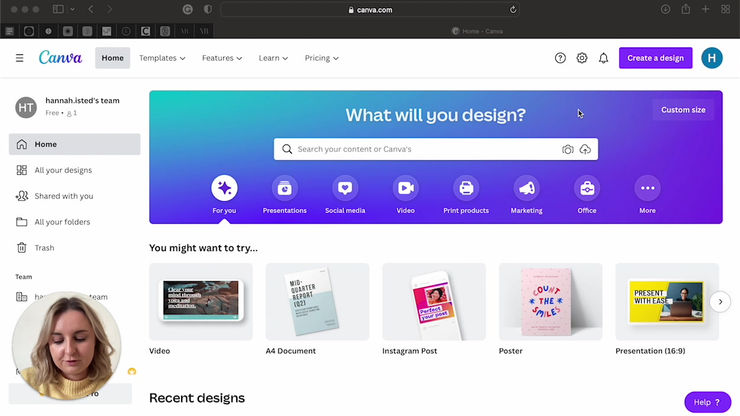Show Safari tab overview
The height and width of the screenshot is (416, 740).
(x=726, y=9)
